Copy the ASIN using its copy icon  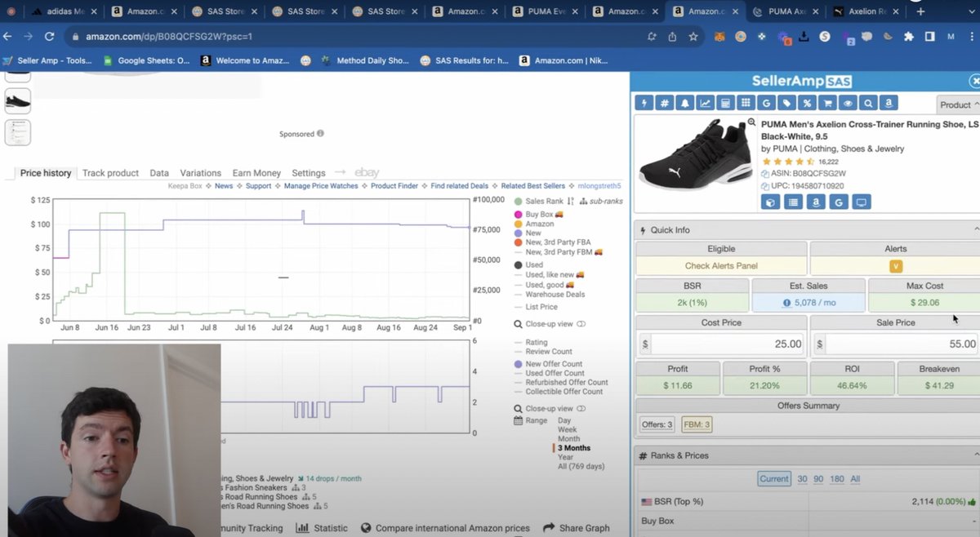coord(765,174)
